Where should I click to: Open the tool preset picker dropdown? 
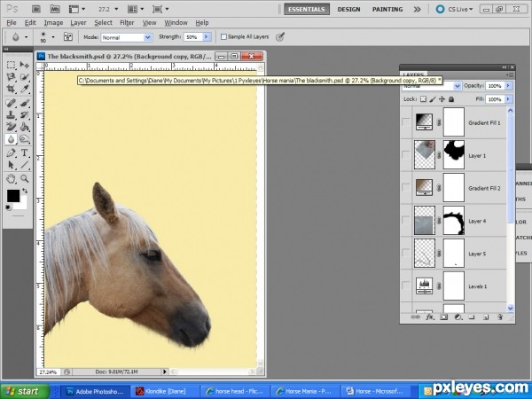click(26, 36)
